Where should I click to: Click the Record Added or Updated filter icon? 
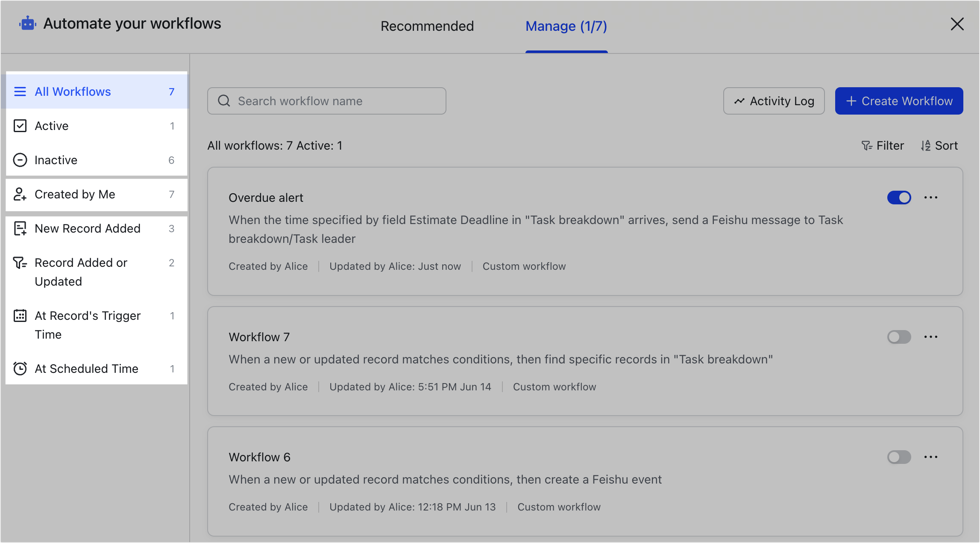point(20,263)
